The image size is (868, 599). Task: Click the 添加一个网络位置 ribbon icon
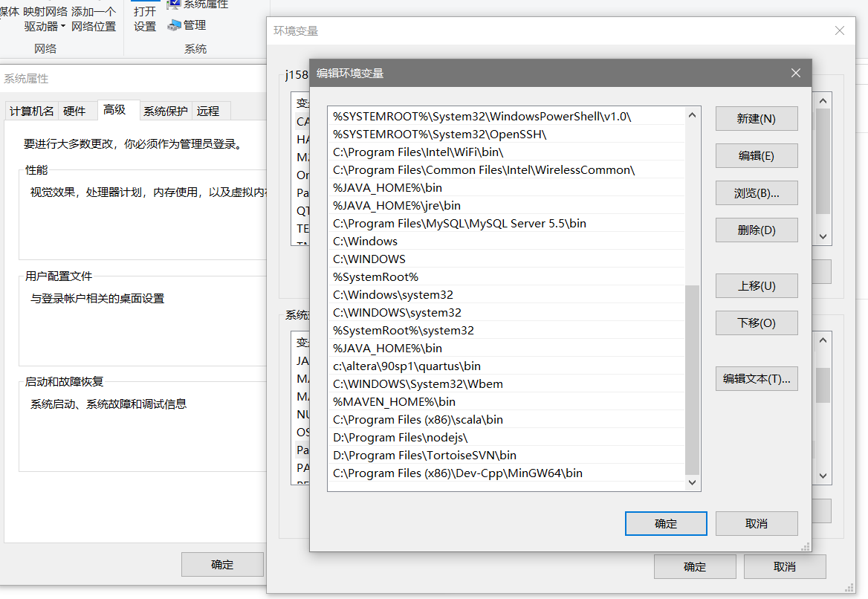94,18
